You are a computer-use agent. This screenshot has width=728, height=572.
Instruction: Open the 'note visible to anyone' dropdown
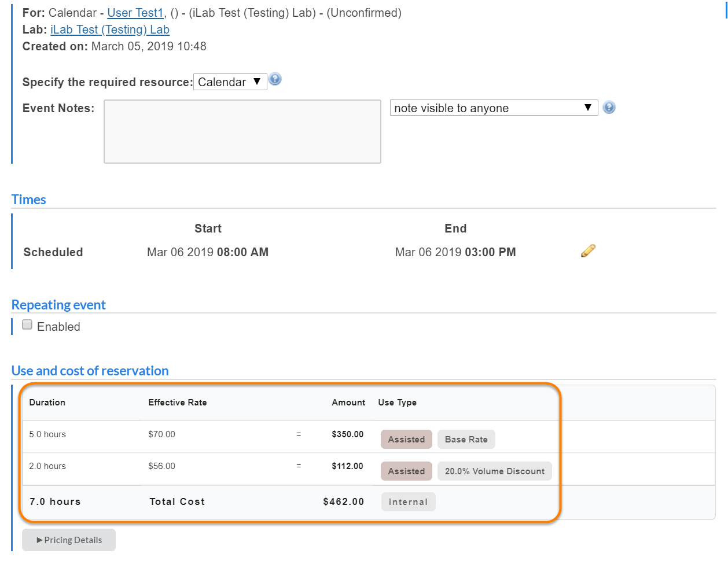(493, 108)
